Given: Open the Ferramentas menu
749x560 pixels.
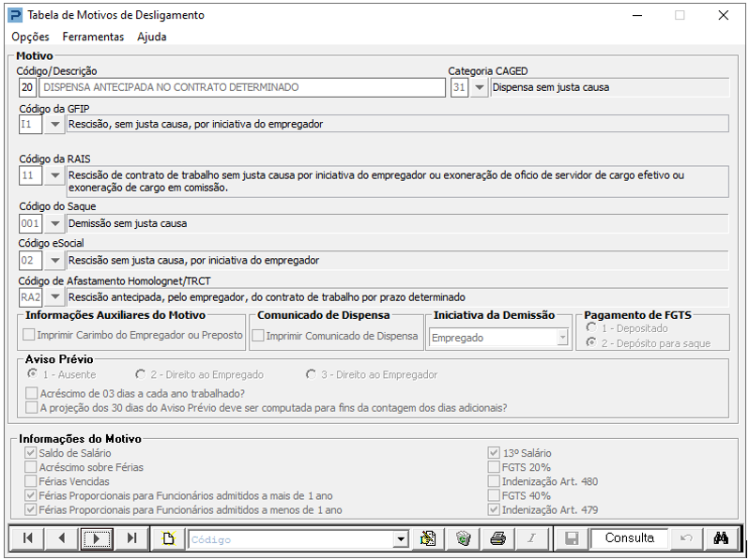Looking at the screenshot, I should [x=93, y=37].
